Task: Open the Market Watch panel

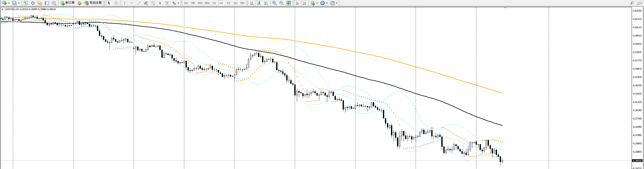Action: 26,3
